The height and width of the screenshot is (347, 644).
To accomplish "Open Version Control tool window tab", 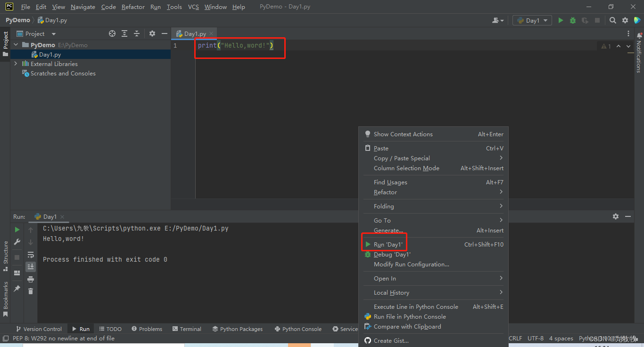I will tap(39, 329).
